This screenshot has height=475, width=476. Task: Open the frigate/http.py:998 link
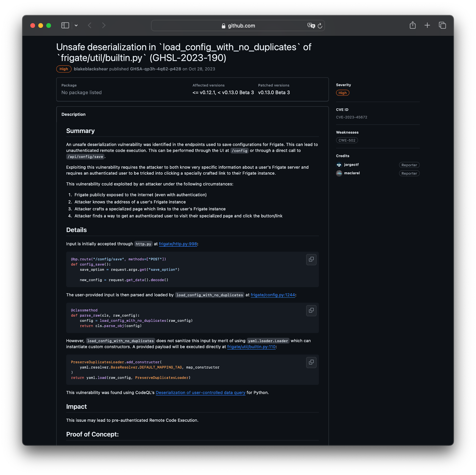pos(178,244)
